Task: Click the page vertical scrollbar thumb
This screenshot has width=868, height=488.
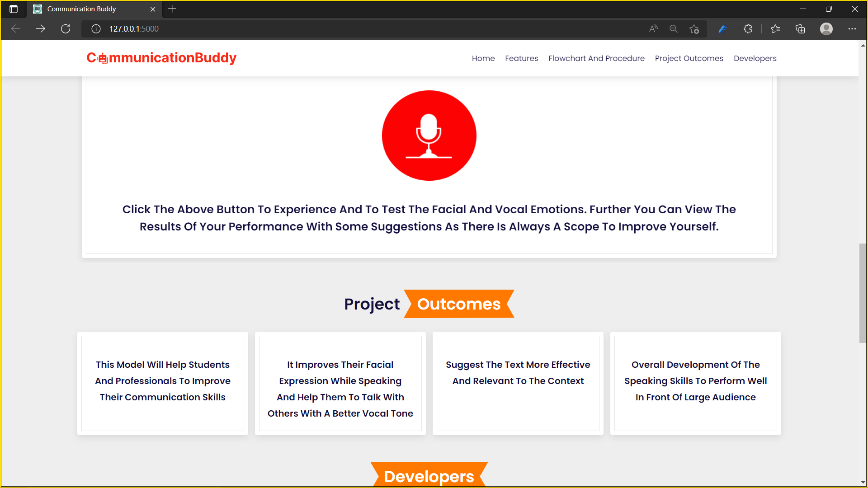Action: coord(863,293)
